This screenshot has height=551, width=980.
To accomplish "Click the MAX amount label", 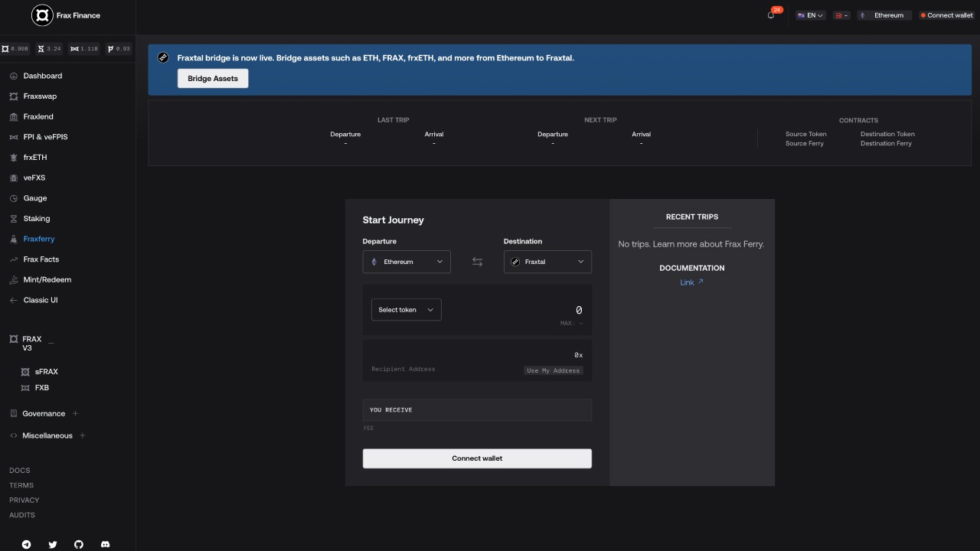I will 571,324.
